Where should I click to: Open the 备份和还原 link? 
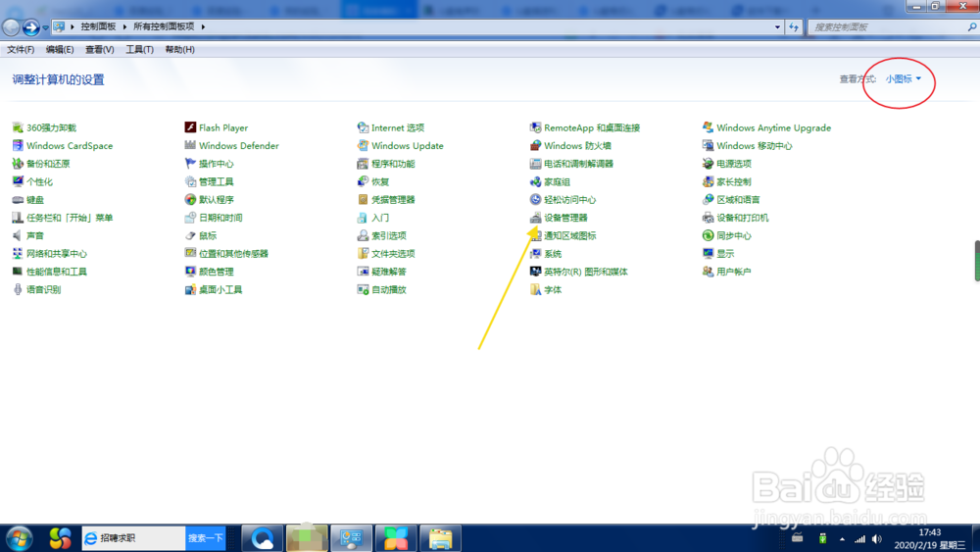tap(48, 164)
